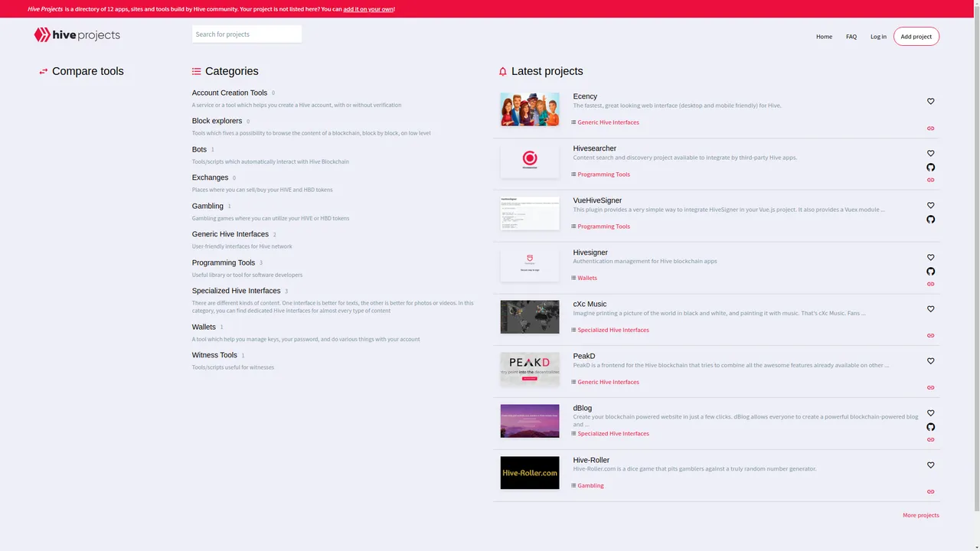This screenshot has width=980, height=551.
Task: Open Hivesearcher's GitHub icon
Action: pos(931,167)
